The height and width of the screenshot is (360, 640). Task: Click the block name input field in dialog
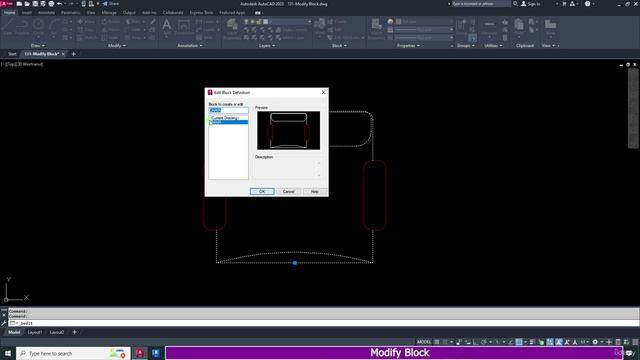click(x=228, y=110)
